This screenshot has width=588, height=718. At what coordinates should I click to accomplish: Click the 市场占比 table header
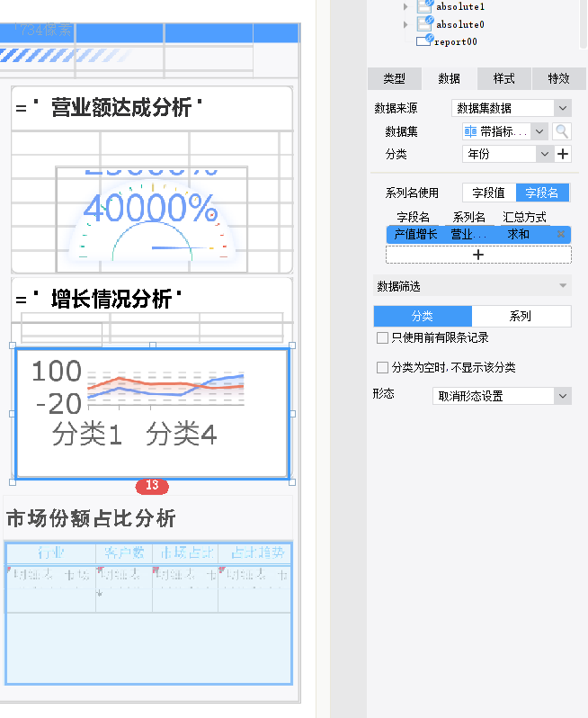pos(186,553)
